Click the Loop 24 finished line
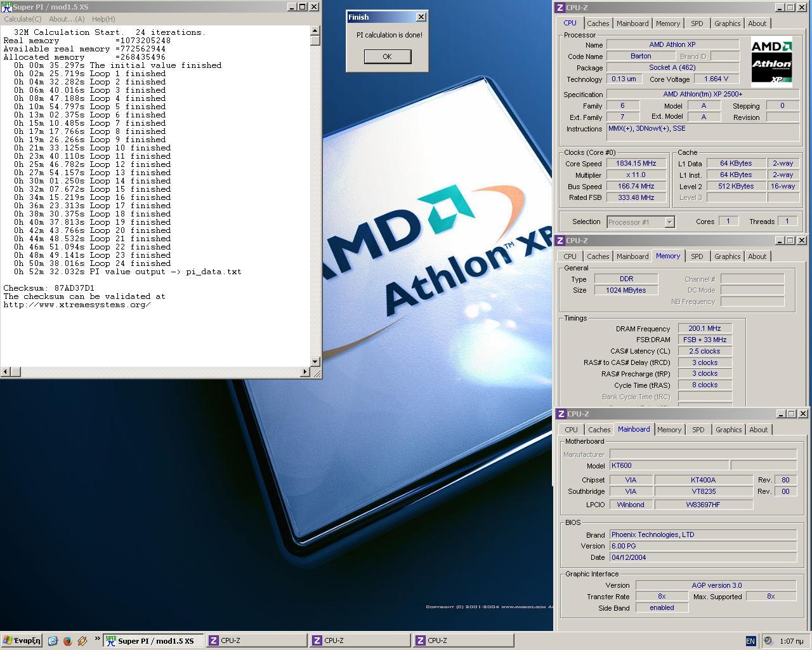 93,263
